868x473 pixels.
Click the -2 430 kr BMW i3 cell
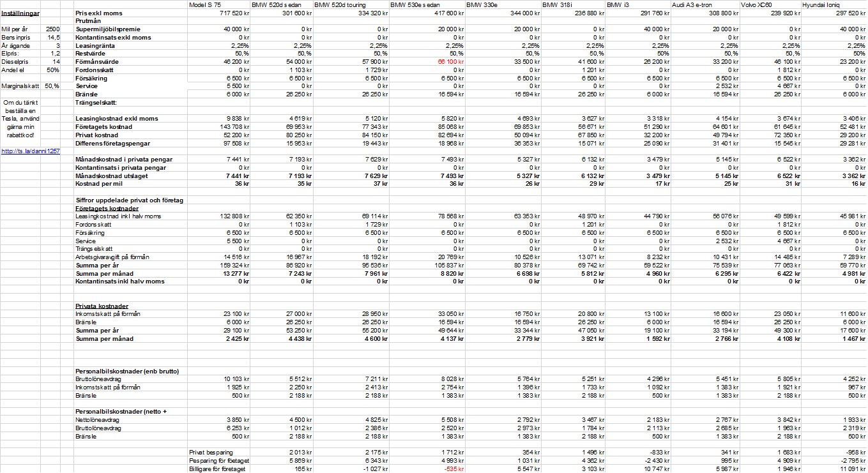(656, 461)
